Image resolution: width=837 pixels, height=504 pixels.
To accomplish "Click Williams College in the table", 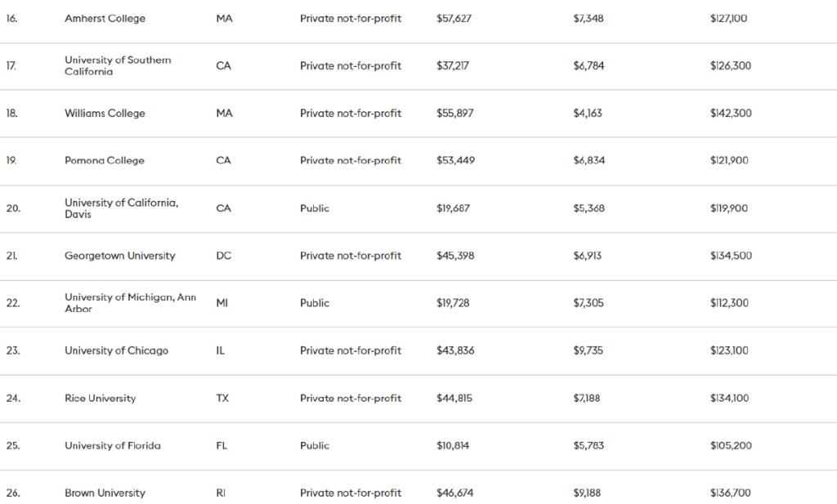I will [105, 114].
